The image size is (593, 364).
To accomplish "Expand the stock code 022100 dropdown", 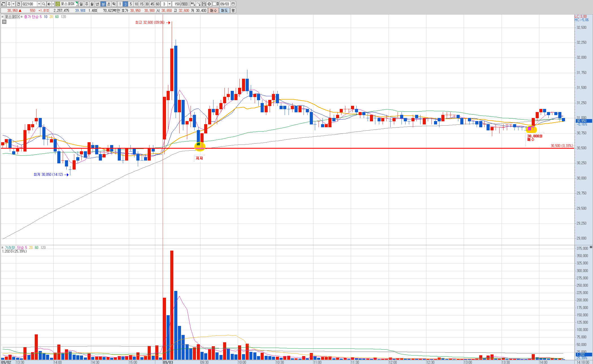I will coord(39,4).
